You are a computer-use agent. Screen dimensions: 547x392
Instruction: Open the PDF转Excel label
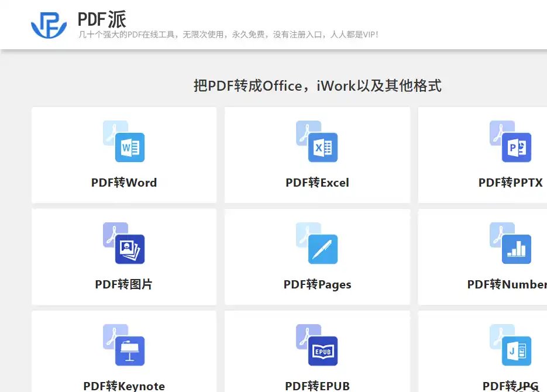pos(317,183)
